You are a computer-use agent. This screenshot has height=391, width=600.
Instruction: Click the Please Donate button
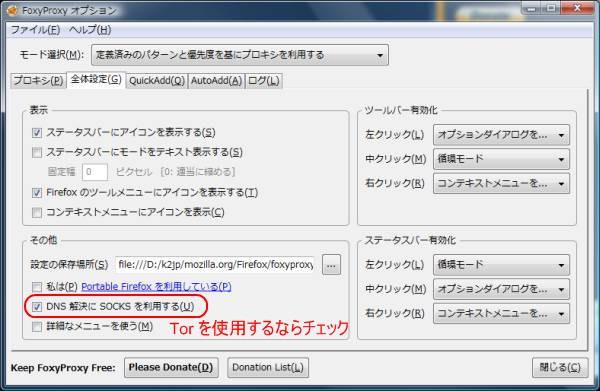pos(171,367)
